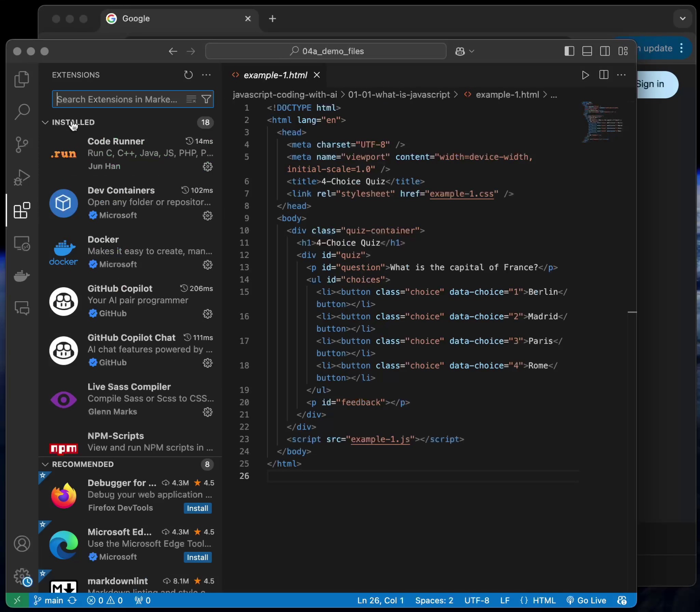Click Go Live in status bar
Image resolution: width=700 pixels, height=612 pixels.
(587, 600)
